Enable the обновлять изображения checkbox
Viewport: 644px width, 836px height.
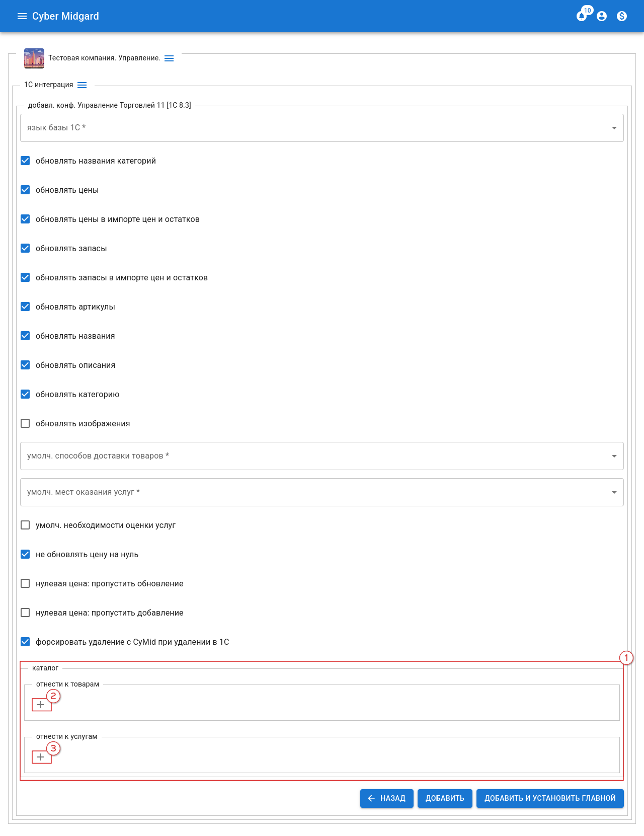(25, 423)
